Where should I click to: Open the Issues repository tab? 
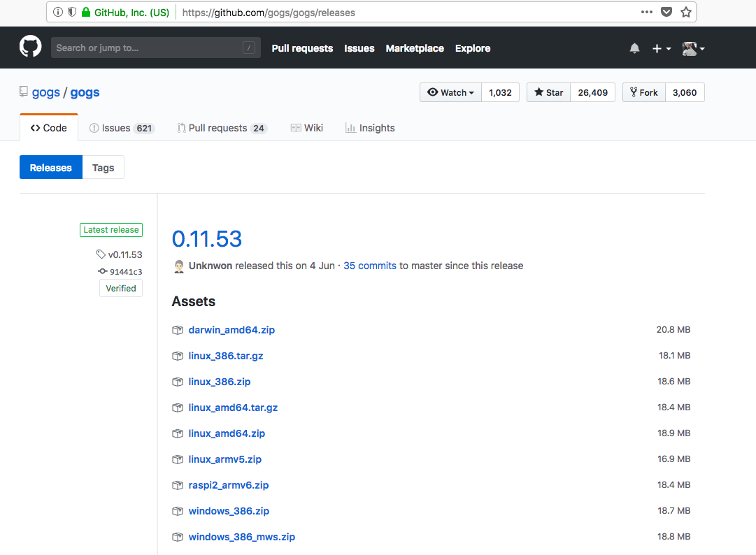pos(115,128)
